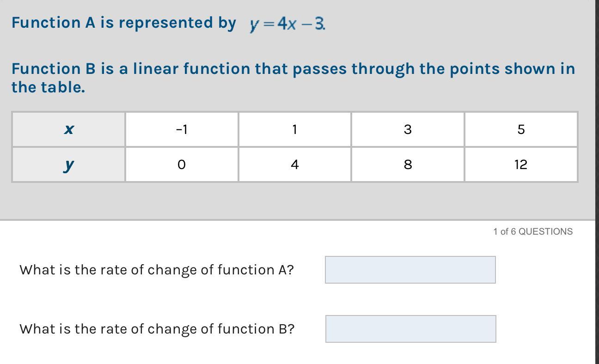Screen dimensions: 599x364
Task: Click the question text about function B
Action: click(x=157, y=329)
